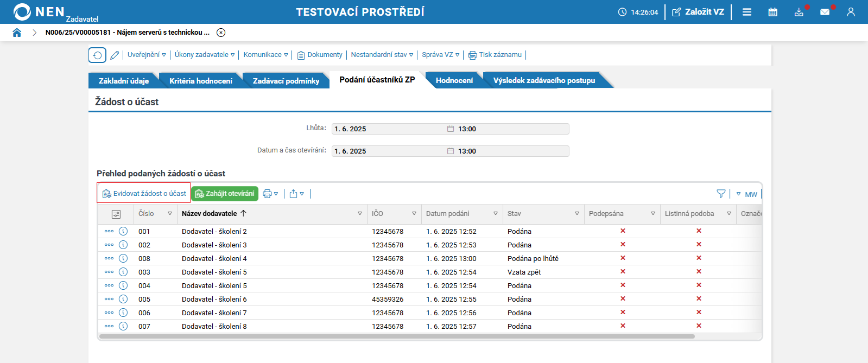Open the downloads icon in header
Viewport: 868px width, 363px height.
(x=799, y=12)
